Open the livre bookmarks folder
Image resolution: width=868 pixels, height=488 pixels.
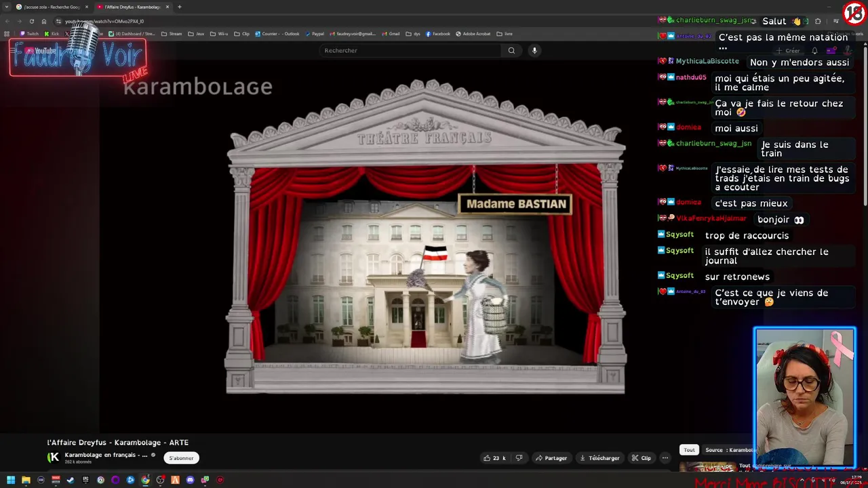tap(504, 34)
